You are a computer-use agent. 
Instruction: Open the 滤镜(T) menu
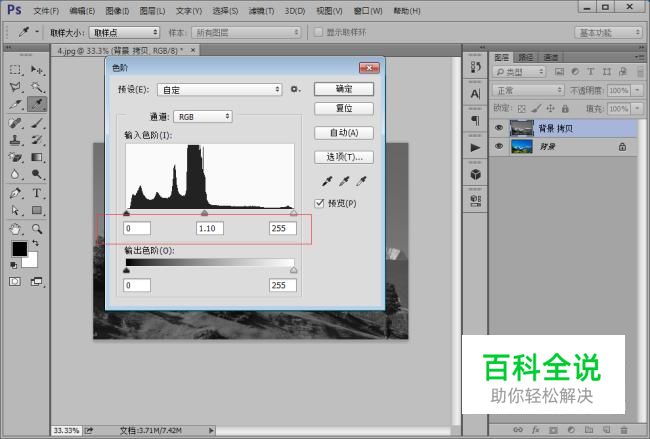(x=261, y=11)
